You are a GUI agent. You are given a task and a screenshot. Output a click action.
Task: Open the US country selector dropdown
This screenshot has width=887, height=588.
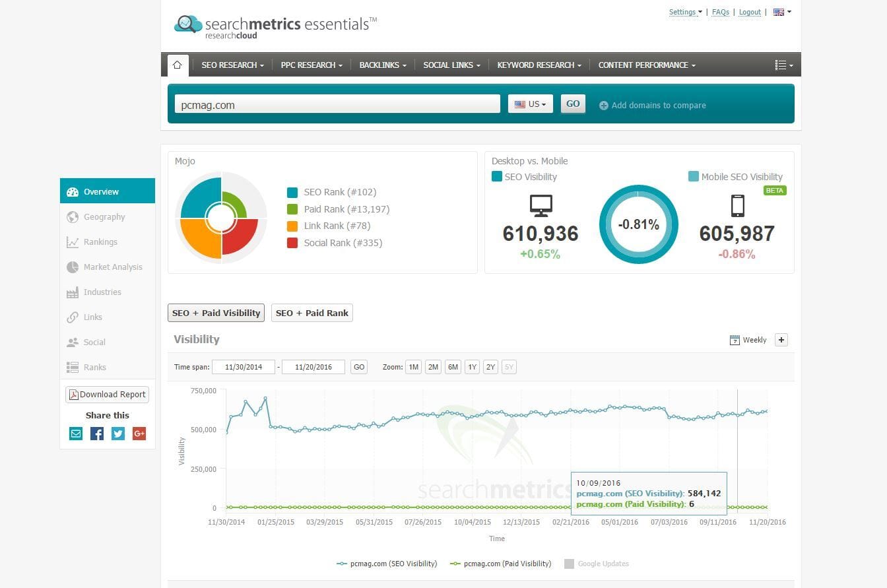[x=530, y=104]
